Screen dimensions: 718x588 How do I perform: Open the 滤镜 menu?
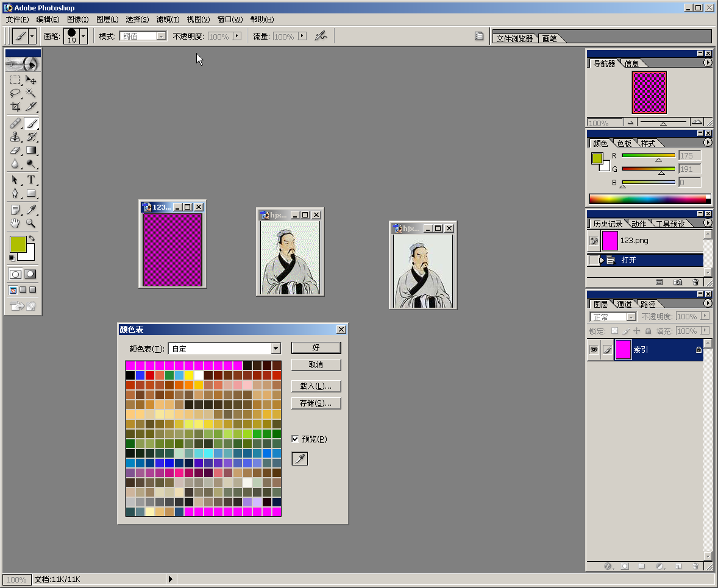pos(168,19)
